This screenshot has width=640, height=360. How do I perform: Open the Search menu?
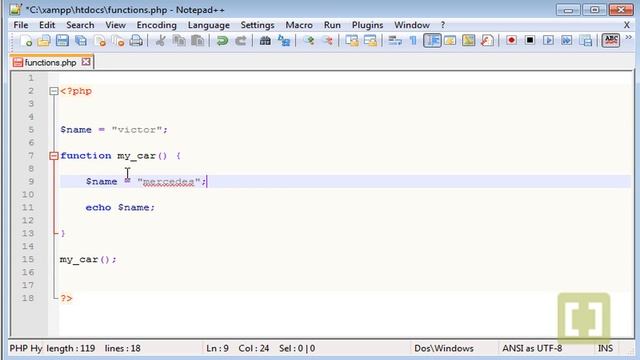coord(80,25)
